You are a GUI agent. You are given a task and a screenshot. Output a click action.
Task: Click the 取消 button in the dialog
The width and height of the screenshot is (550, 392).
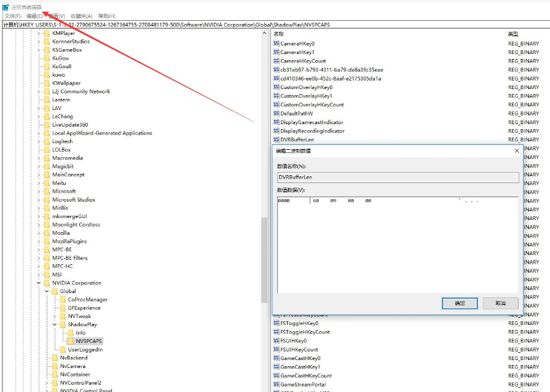(x=501, y=303)
